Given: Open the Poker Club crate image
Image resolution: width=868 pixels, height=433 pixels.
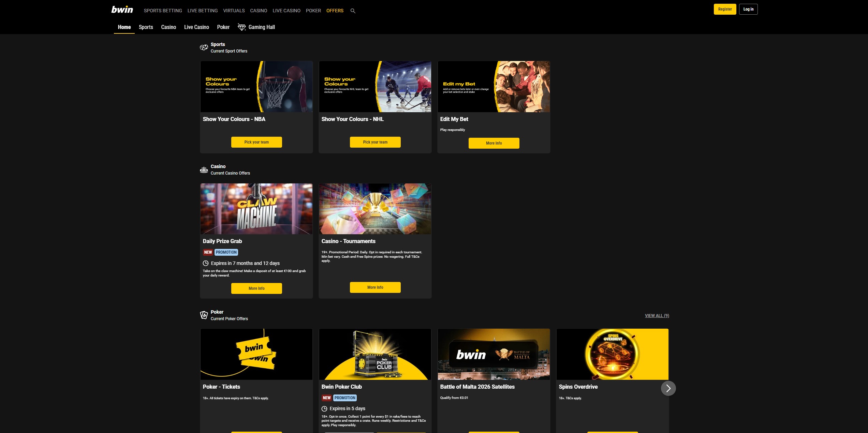Looking at the screenshot, I should [375, 354].
